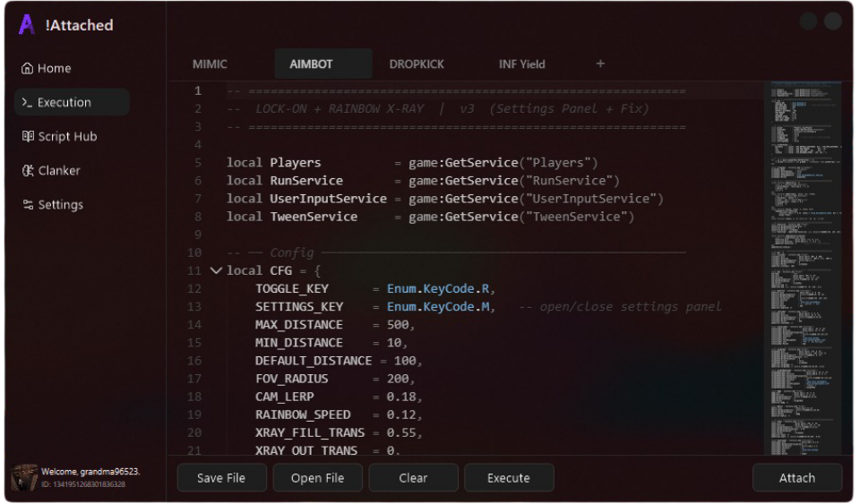Viewport: 859px width, 504px height.
Task: Select the AIMBOT script tab
Action: [323, 64]
